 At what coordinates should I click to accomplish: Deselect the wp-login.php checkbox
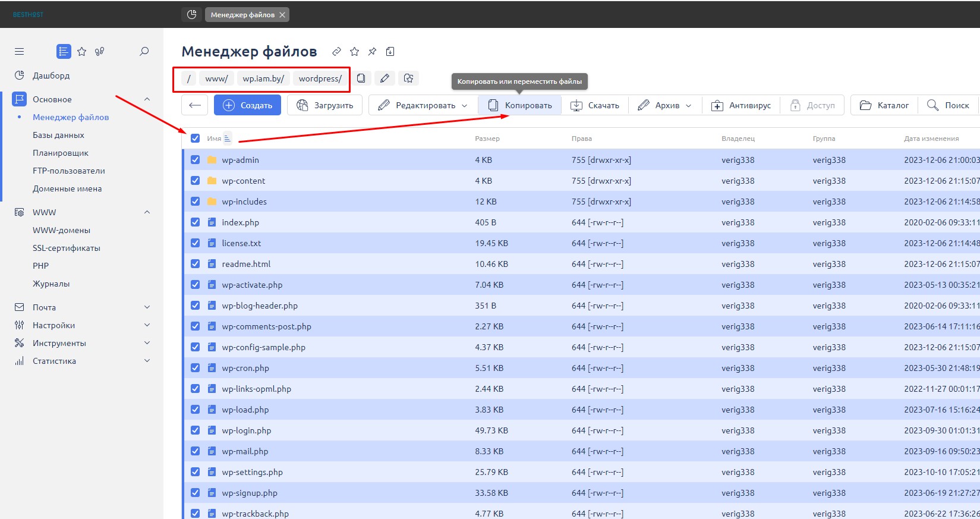[195, 430]
